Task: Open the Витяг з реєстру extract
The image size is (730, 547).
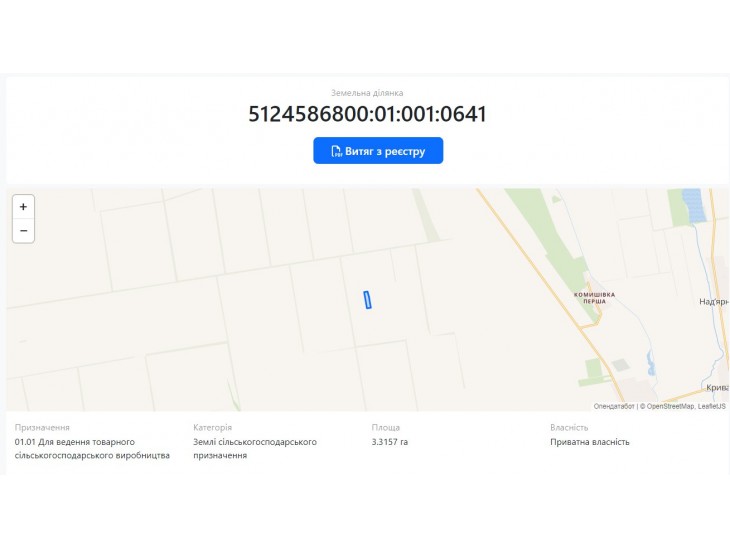Action: click(x=378, y=150)
